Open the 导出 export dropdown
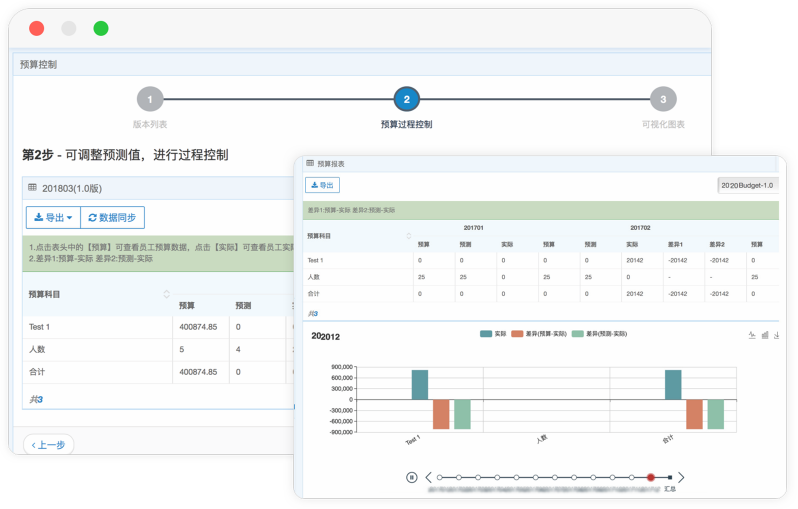The image size is (798, 509). (x=53, y=217)
